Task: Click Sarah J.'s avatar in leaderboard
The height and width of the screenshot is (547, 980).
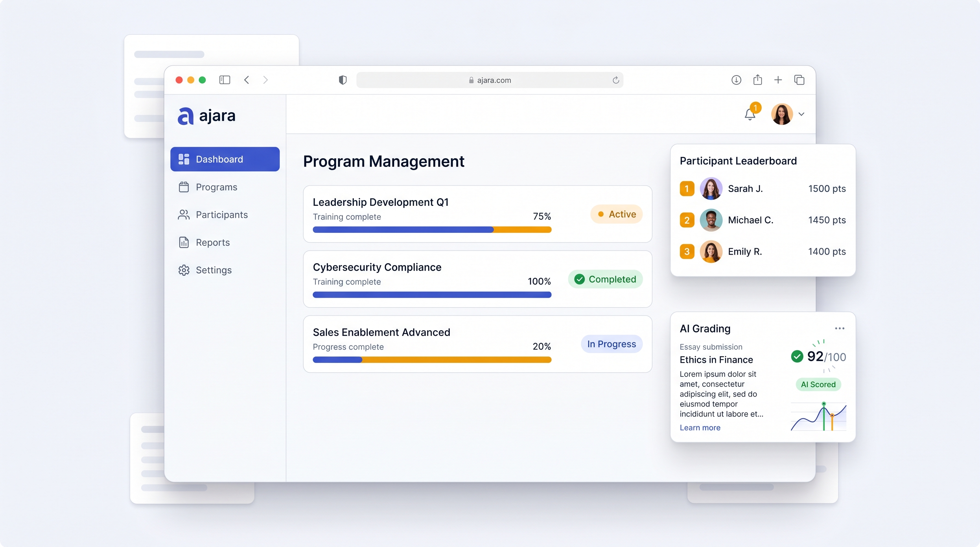Action: click(x=711, y=188)
